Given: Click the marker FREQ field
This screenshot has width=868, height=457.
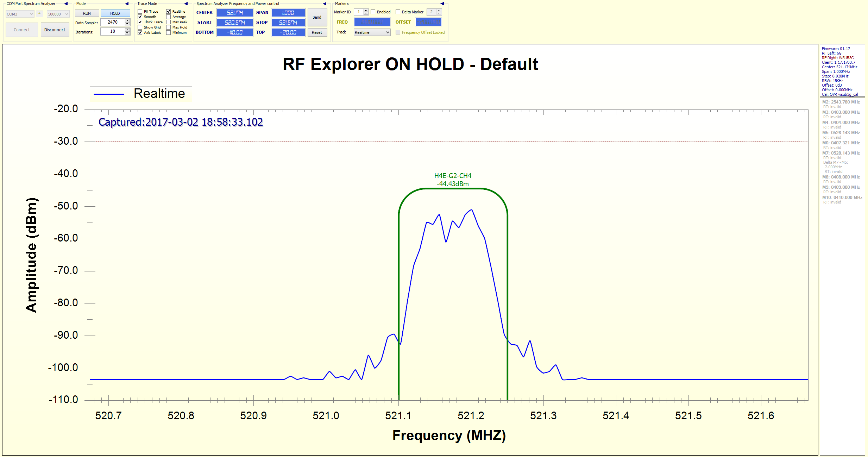Looking at the screenshot, I should (x=372, y=22).
